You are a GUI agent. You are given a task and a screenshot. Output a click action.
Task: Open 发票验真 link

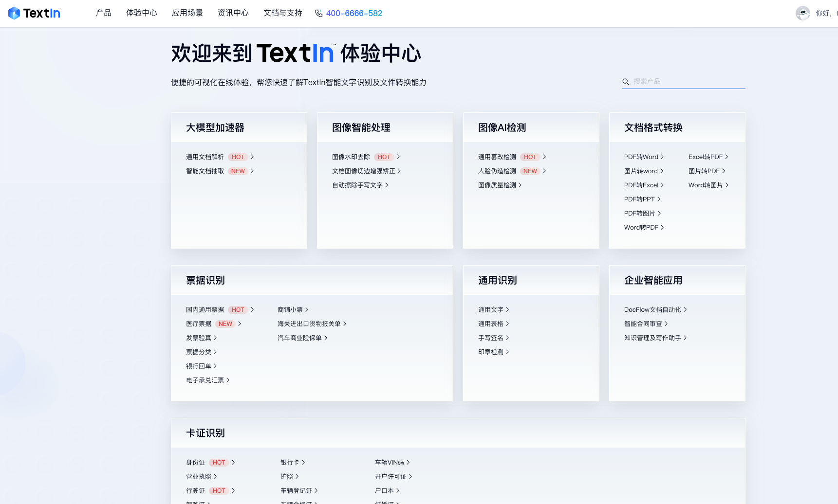pyautogui.click(x=199, y=338)
